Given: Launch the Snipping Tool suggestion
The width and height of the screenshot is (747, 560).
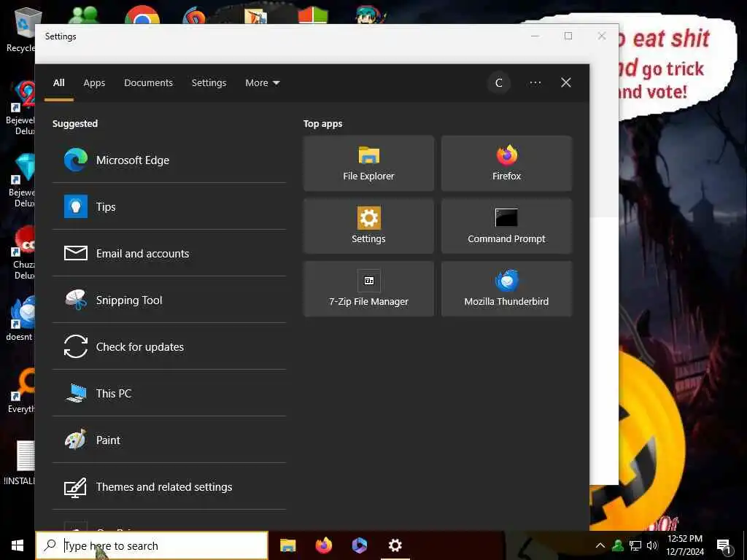Looking at the screenshot, I should [169, 300].
